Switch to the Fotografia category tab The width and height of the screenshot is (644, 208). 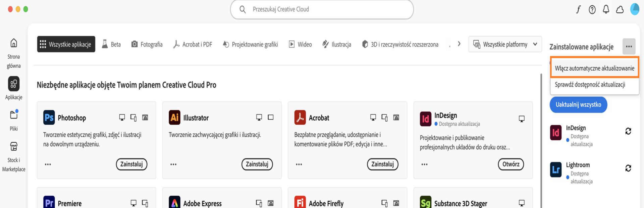(147, 44)
